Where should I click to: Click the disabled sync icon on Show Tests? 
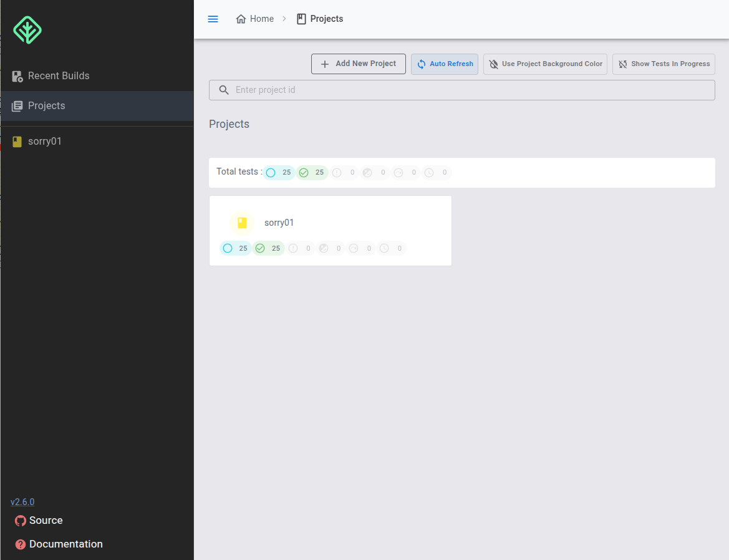pos(623,64)
